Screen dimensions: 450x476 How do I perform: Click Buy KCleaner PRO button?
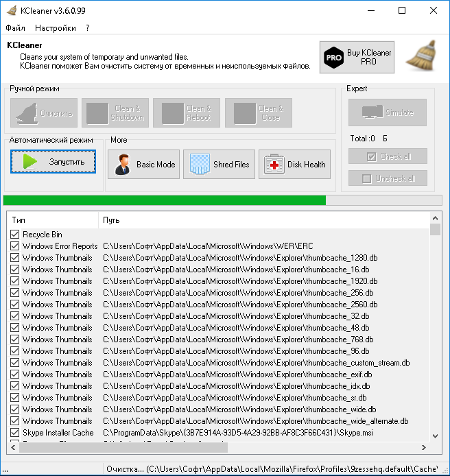coord(357,57)
